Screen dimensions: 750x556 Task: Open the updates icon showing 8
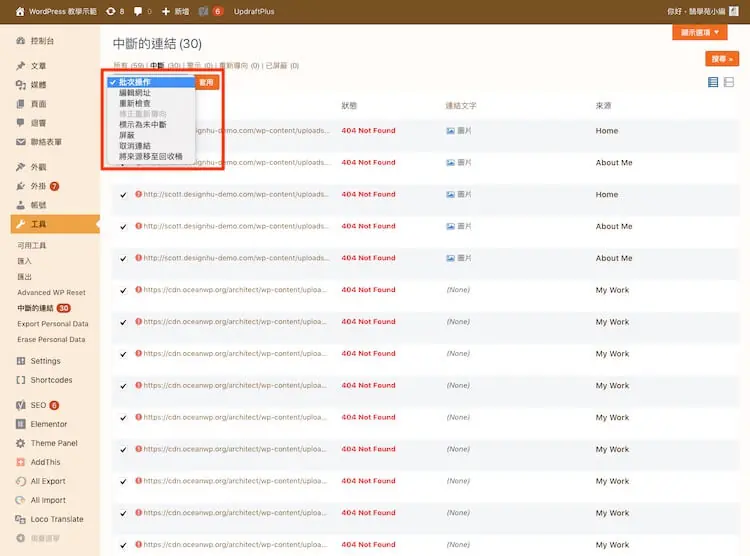click(x=110, y=11)
